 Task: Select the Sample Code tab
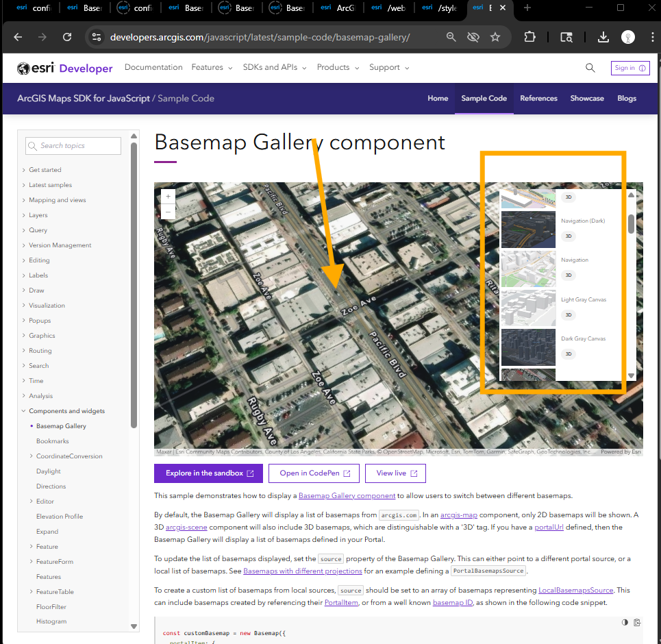click(484, 98)
